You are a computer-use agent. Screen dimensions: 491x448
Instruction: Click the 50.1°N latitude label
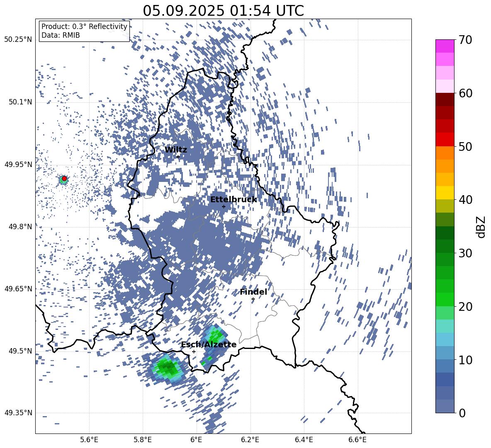pos(20,102)
